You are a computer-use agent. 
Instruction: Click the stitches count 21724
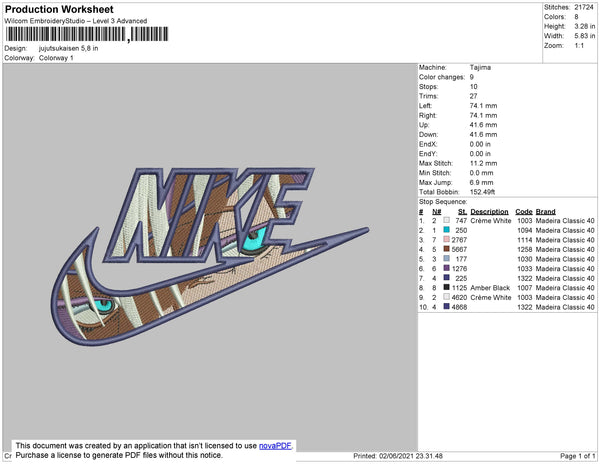[x=584, y=7]
